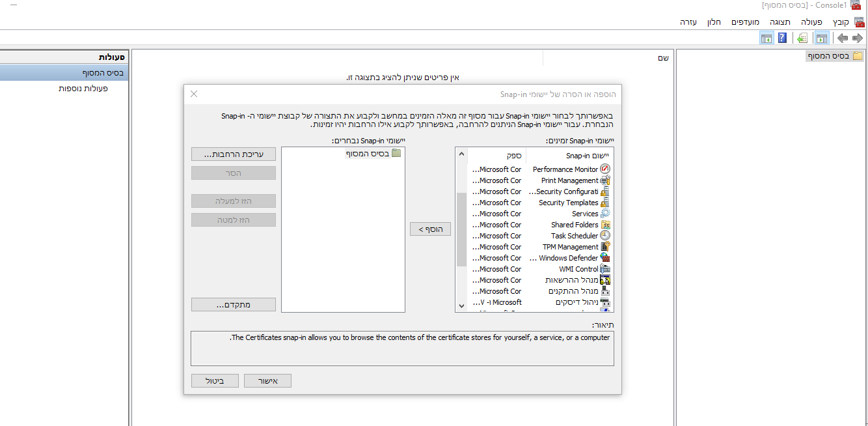Image resolution: width=868 pixels, height=426 pixels.
Task: Select the Shared Folders snap-in icon
Action: click(x=605, y=225)
